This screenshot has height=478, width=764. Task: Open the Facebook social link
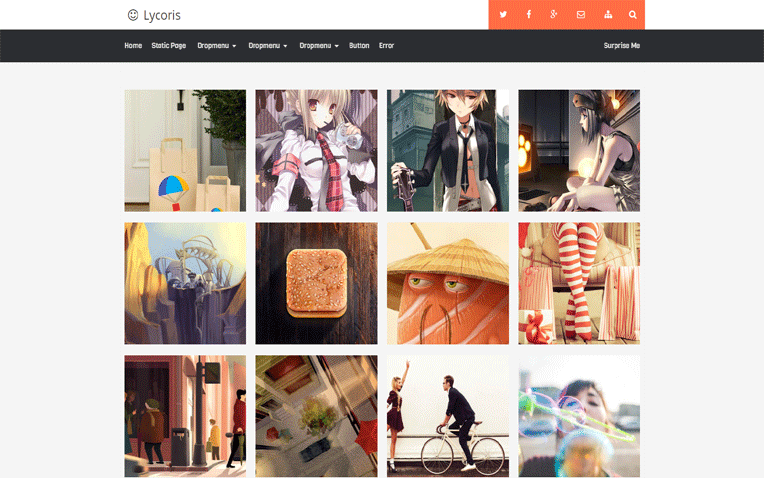[529, 15]
